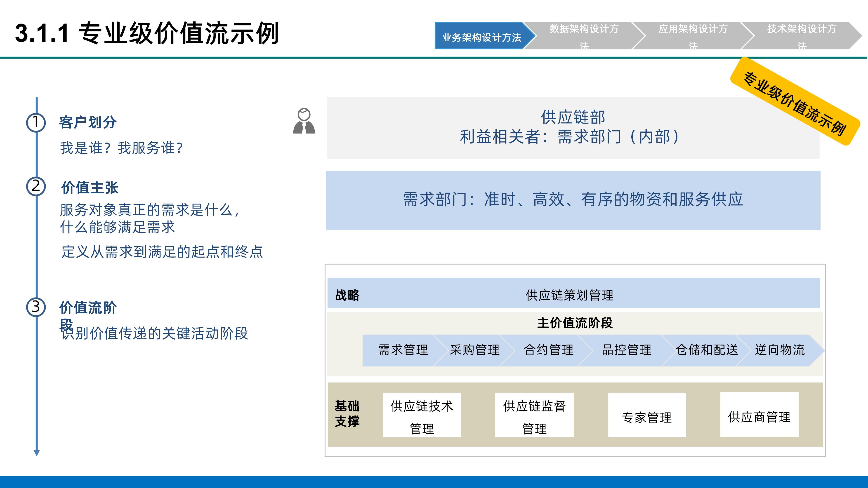
Task: Click the text 什么能够满足需求
Action: pyautogui.click(x=118, y=227)
